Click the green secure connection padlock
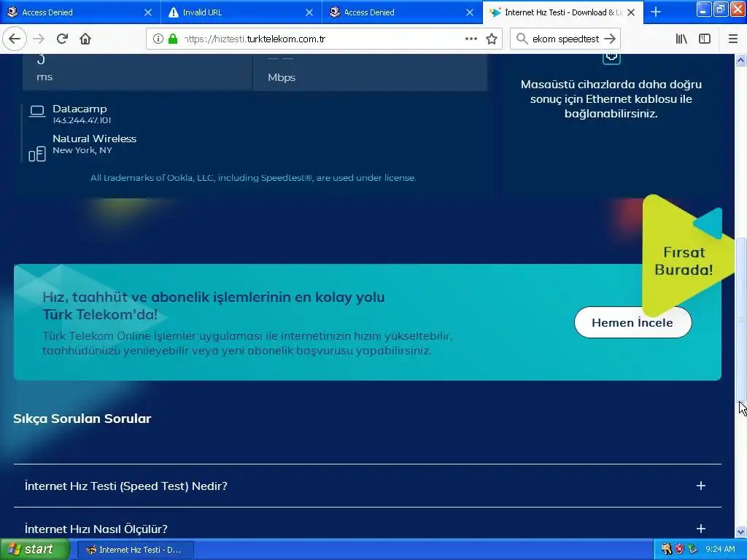 coord(173,39)
